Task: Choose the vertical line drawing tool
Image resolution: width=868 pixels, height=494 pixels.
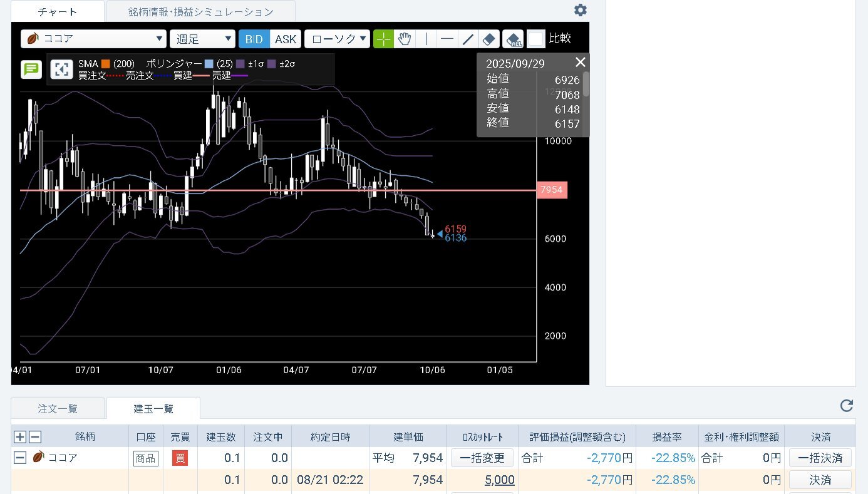Action: 426,39
